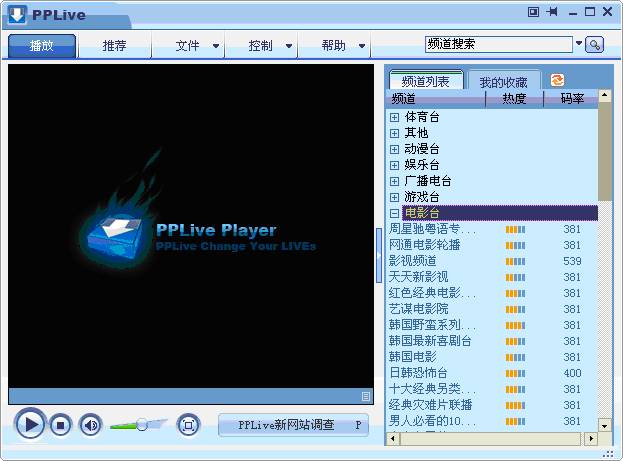This screenshot has width=623, height=461.
Task: Click into the 频道搜索 input field
Action: click(499, 44)
